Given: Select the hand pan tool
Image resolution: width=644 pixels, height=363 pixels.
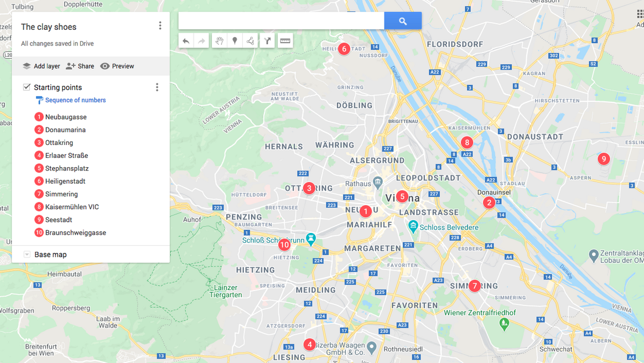Looking at the screenshot, I should coord(220,41).
